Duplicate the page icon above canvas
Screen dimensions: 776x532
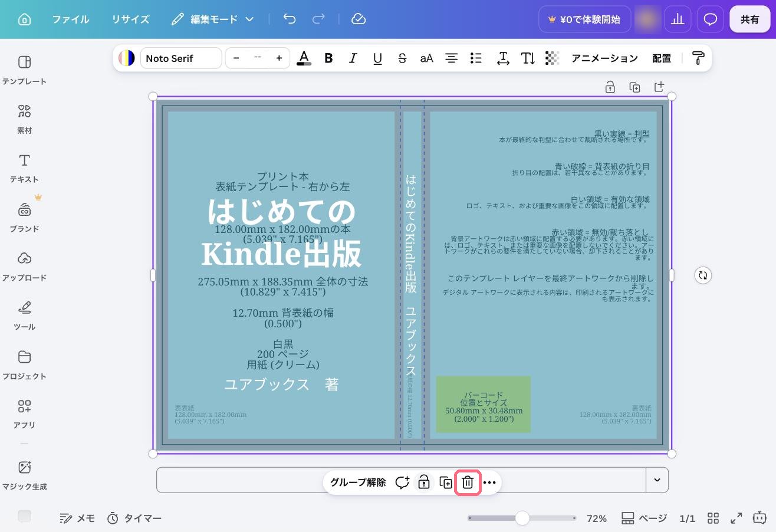click(x=635, y=87)
